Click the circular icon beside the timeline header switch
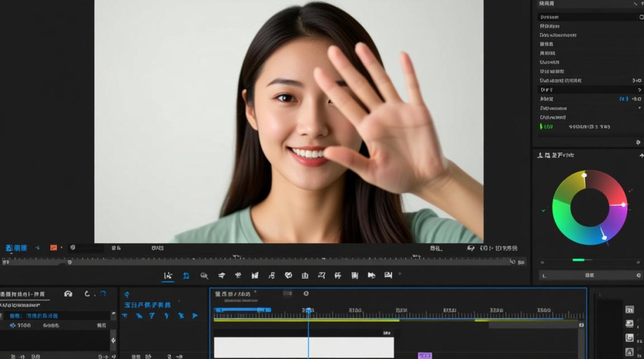644x359 pixels. click(x=306, y=293)
